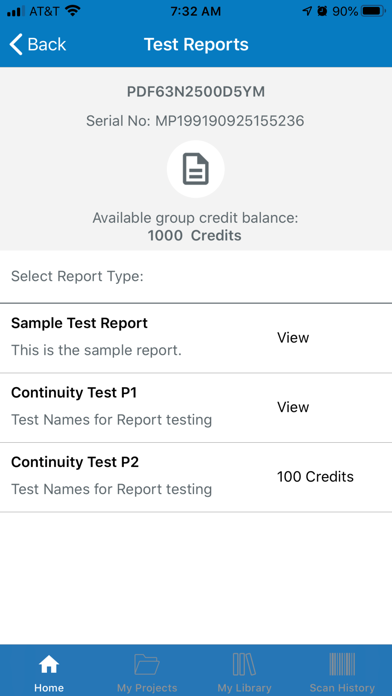Tap the location arrow status icon

(307, 12)
